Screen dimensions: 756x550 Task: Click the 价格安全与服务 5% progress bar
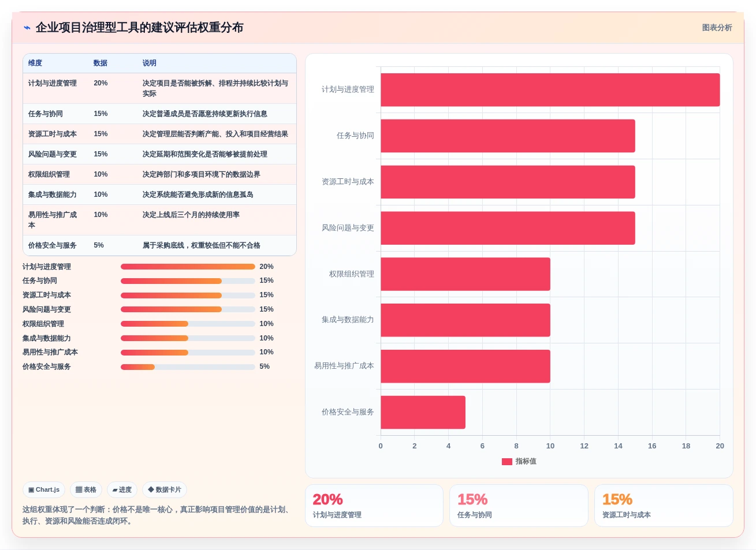click(188, 366)
